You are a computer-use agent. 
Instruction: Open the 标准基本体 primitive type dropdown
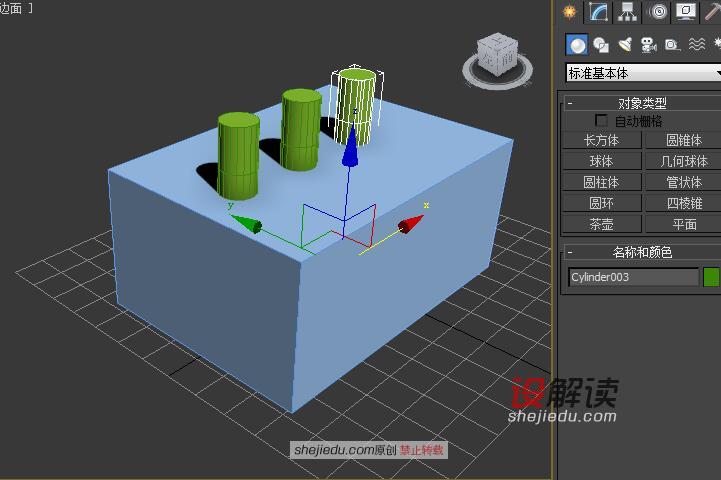pos(643,73)
